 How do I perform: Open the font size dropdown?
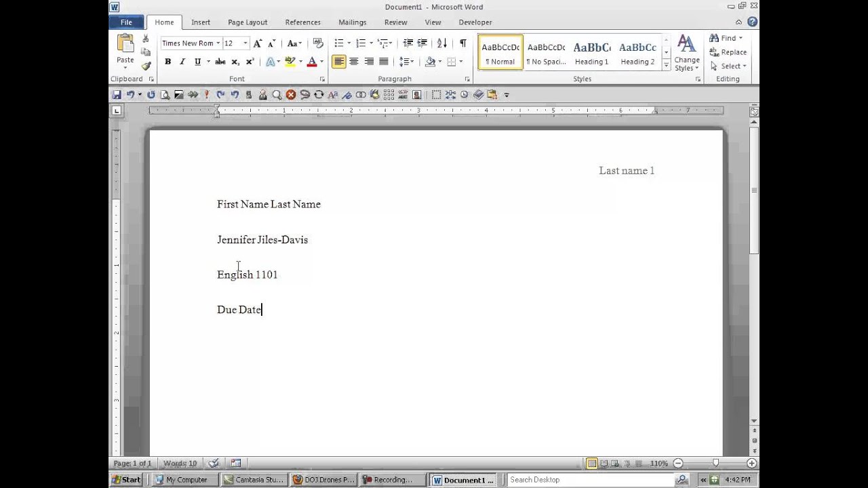pos(245,43)
